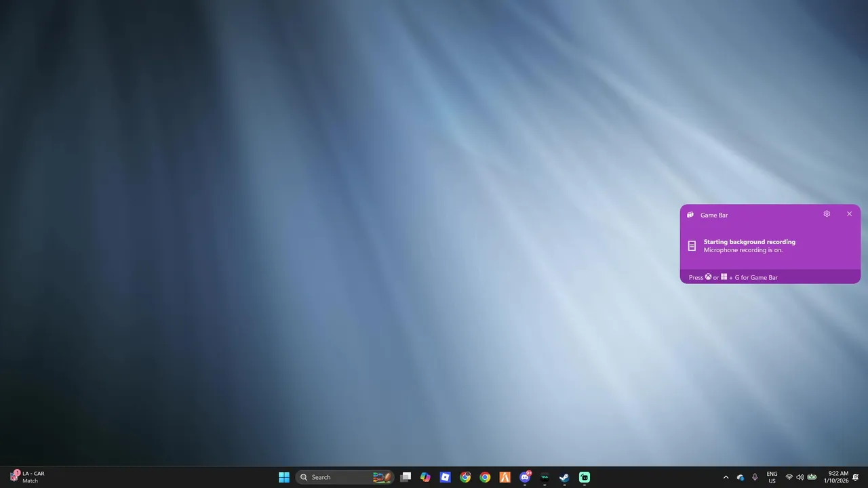
Task: Open the orange slash-logo app in taskbar
Action: click(x=505, y=477)
